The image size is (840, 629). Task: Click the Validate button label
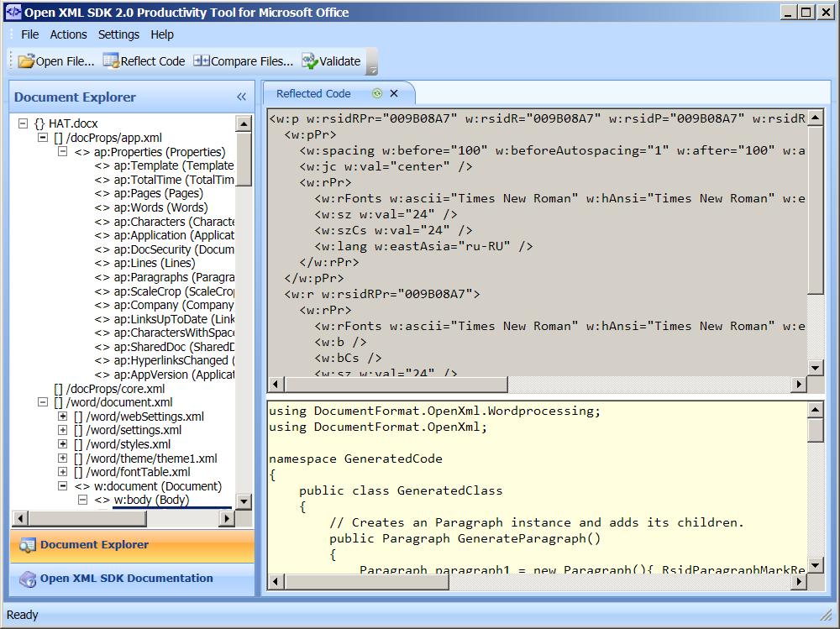tap(339, 61)
